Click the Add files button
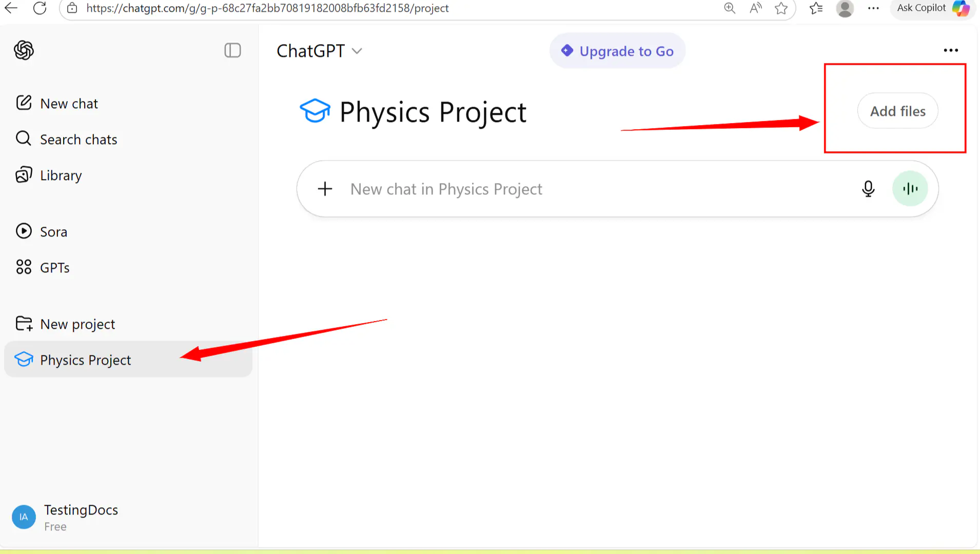The width and height of the screenshot is (980, 554). point(898,111)
